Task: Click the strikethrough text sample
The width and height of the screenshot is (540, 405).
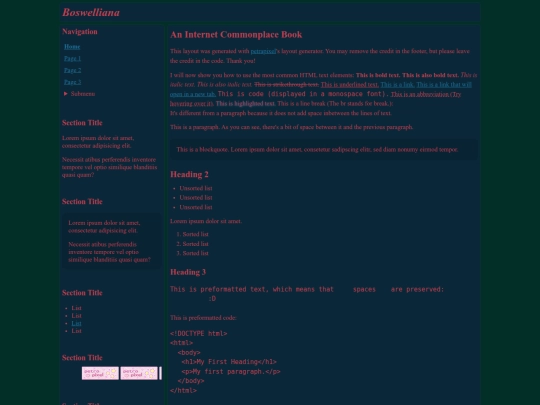Action: [287, 84]
